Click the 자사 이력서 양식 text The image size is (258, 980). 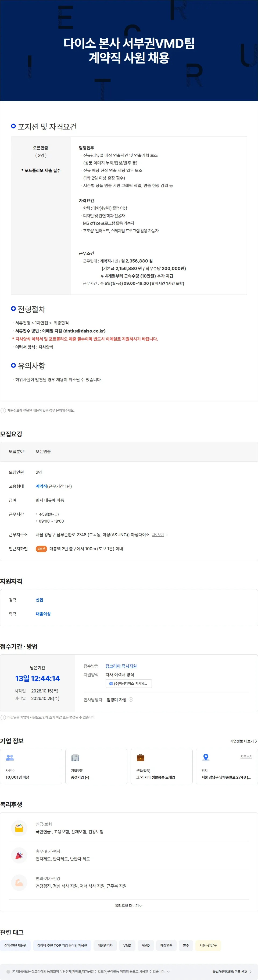120,674
